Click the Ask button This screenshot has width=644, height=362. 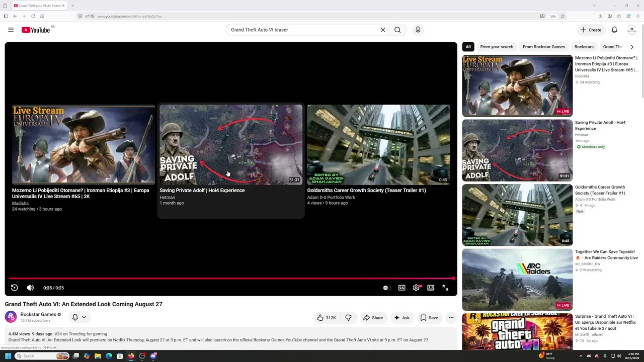[401, 318]
